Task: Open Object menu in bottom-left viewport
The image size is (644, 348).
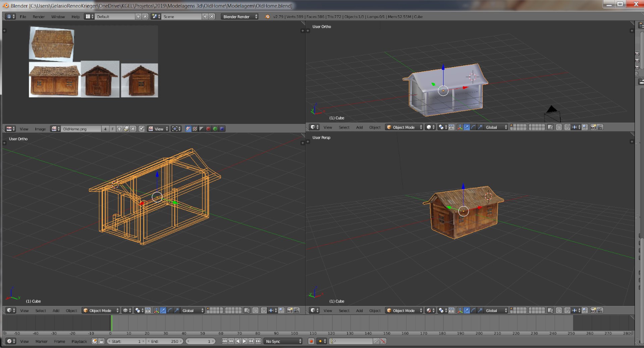Action: click(71, 311)
